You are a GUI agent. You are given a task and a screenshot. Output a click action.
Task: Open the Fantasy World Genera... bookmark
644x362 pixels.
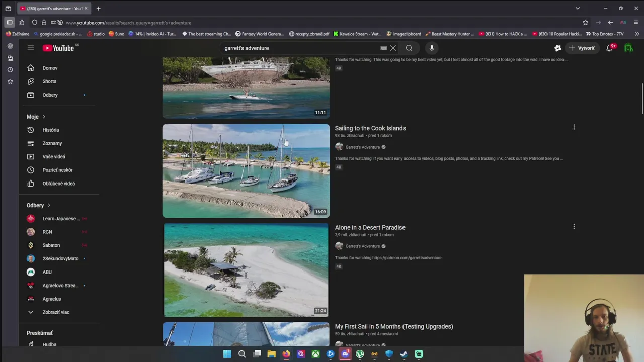click(260, 34)
